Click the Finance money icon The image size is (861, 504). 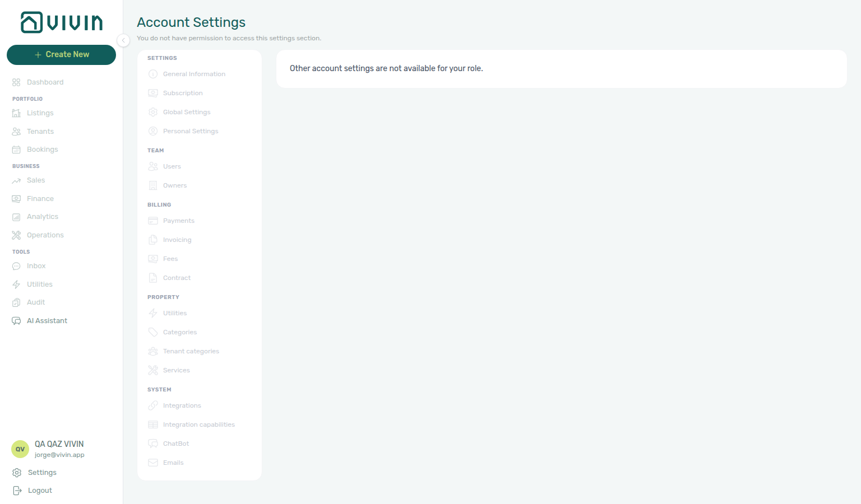pyautogui.click(x=16, y=199)
